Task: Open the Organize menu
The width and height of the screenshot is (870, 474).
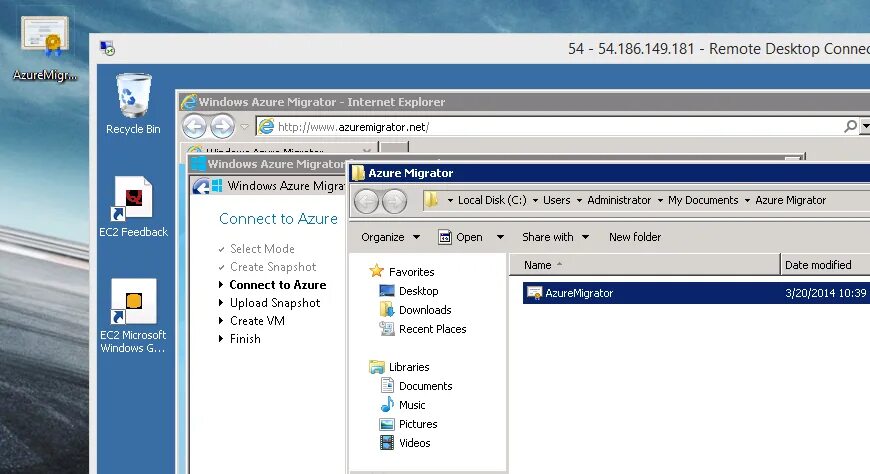Action: (390, 237)
